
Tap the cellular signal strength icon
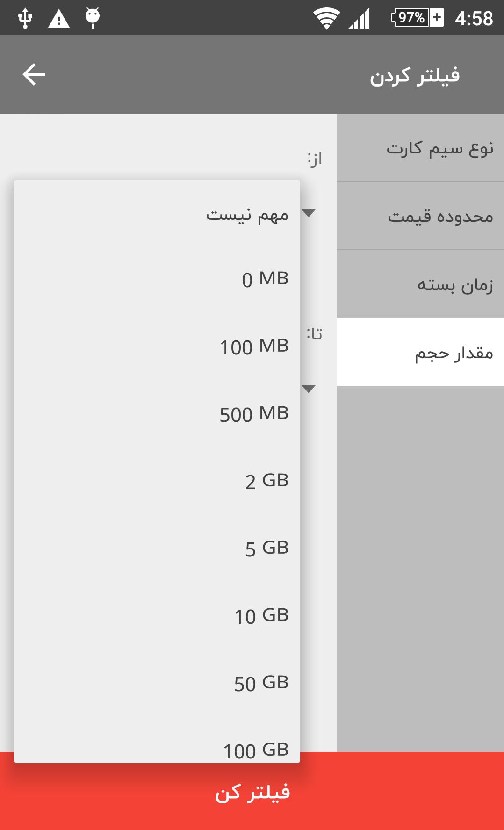pyautogui.click(x=359, y=19)
